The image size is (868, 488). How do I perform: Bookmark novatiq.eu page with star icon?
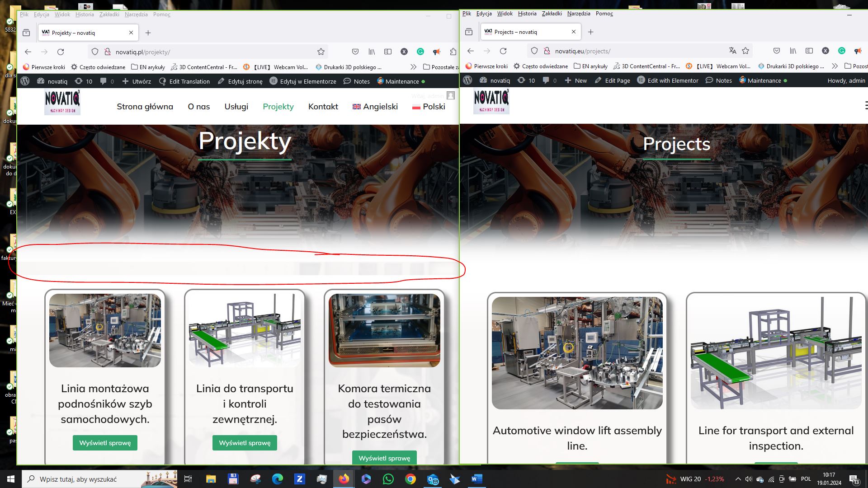point(745,51)
